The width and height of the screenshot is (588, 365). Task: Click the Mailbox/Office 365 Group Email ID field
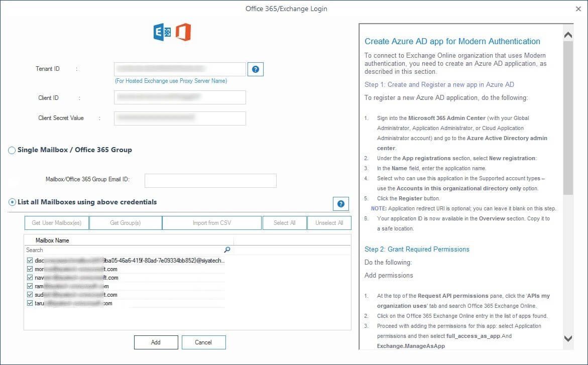tap(211, 180)
